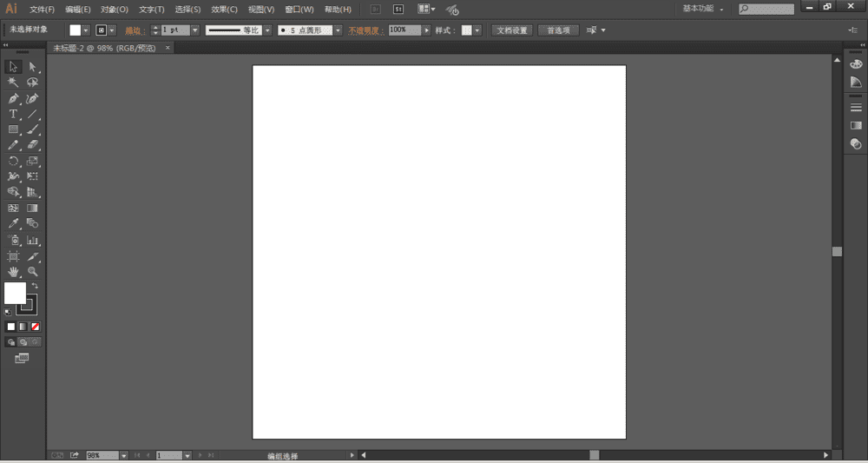This screenshot has height=463, width=868.
Task: Select the Line Segment tool
Action: tap(32, 114)
